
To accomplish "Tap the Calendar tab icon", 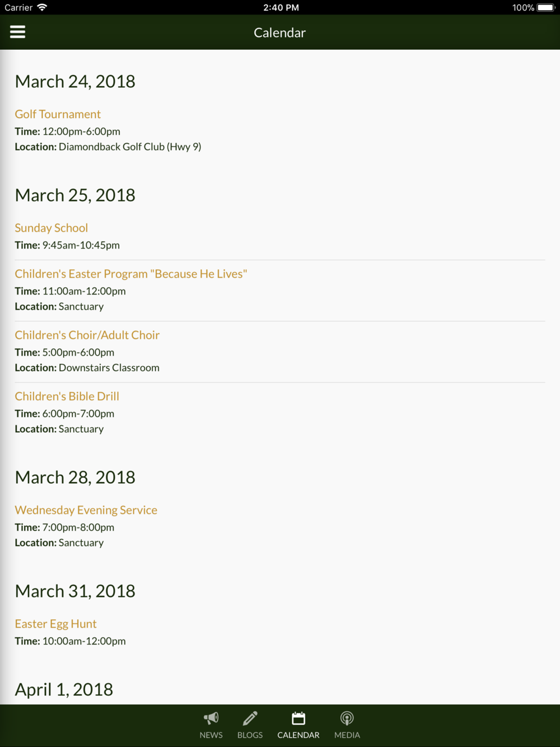I will click(x=298, y=718).
